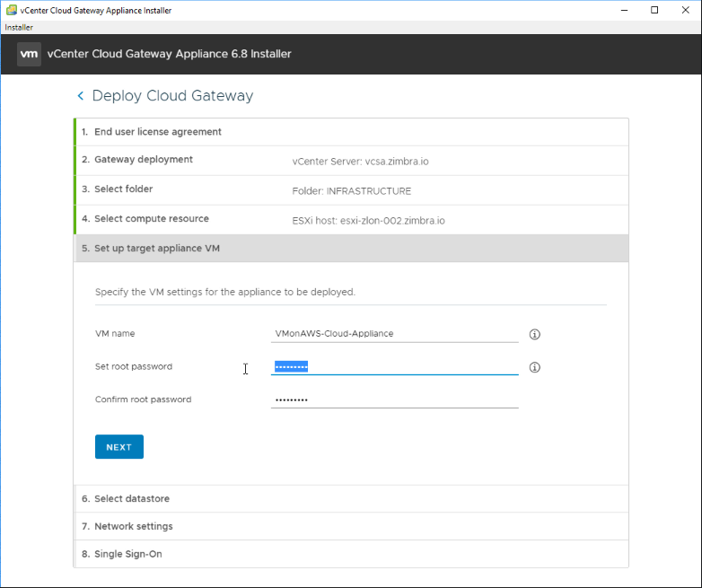Click the 'Confirm root password' label
This screenshot has height=588, width=702.
144,399
